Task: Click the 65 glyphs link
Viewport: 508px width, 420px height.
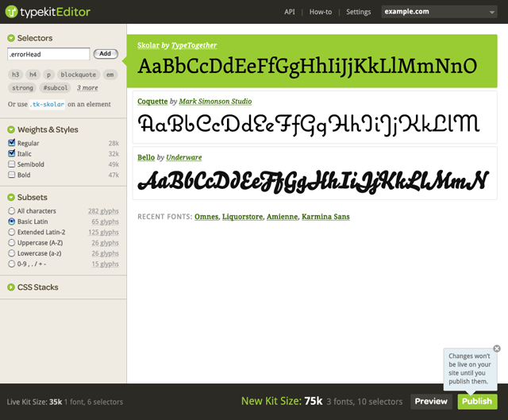Action: click(105, 222)
